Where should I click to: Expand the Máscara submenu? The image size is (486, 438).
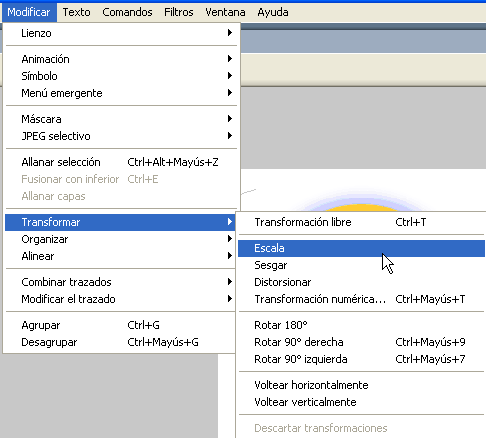(x=120, y=119)
